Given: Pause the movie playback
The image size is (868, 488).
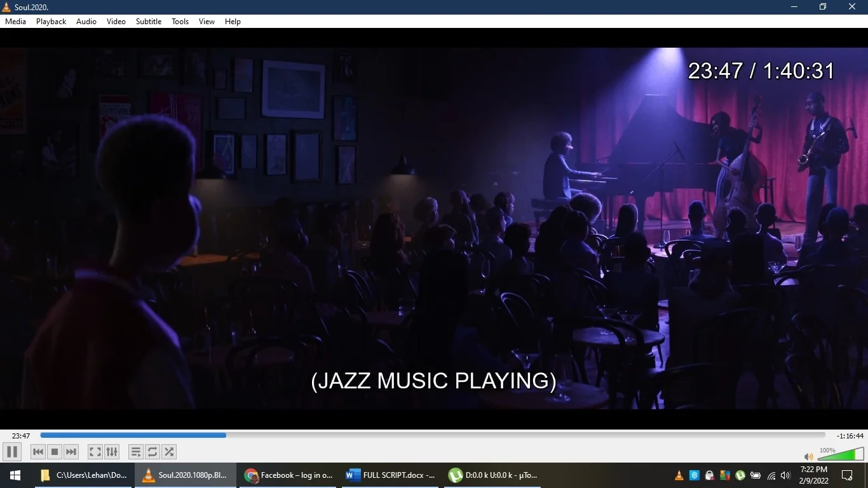Looking at the screenshot, I should pos(11,452).
